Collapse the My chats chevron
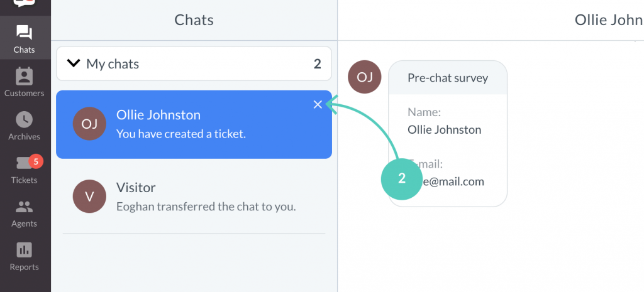This screenshot has width=644, height=292. (x=74, y=63)
